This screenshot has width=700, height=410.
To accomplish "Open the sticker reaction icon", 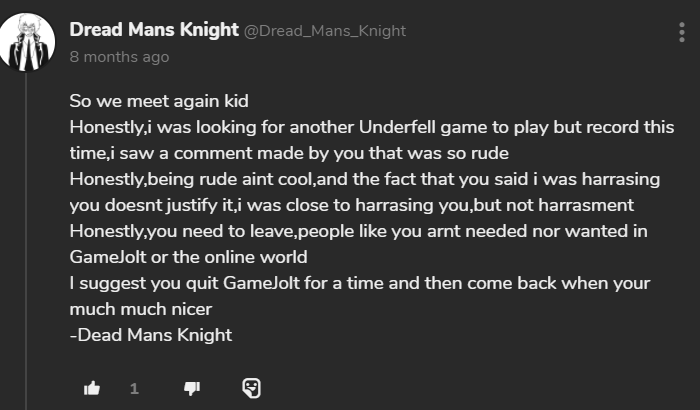I will (251, 387).
